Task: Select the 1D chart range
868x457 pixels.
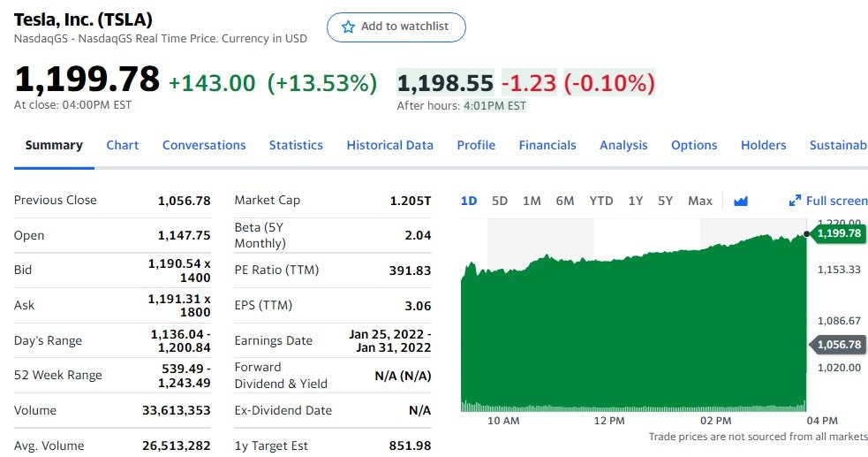Action: [x=469, y=201]
